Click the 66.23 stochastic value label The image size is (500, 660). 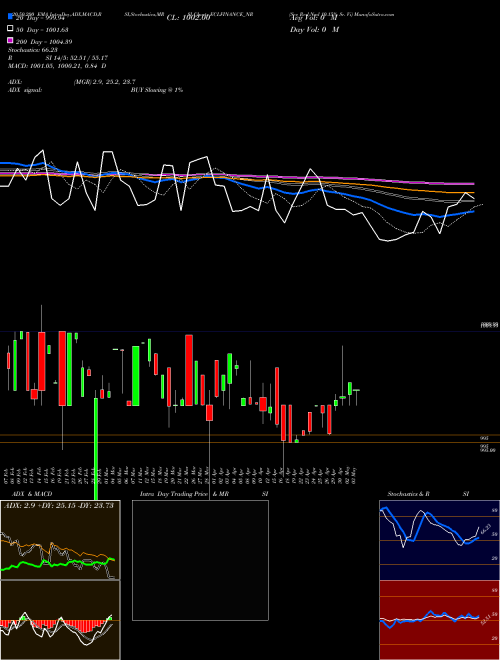tap(486, 530)
